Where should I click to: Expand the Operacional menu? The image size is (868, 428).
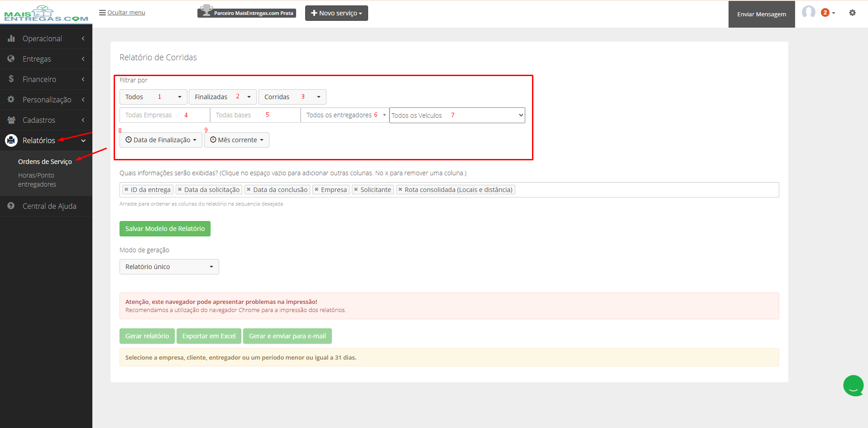(x=46, y=38)
